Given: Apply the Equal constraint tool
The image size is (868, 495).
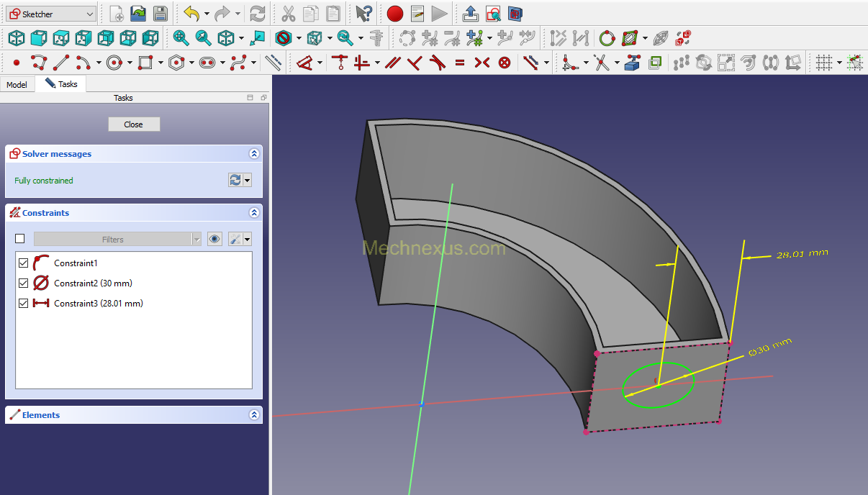Looking at the screenshot, I should (x=460, y=63).
